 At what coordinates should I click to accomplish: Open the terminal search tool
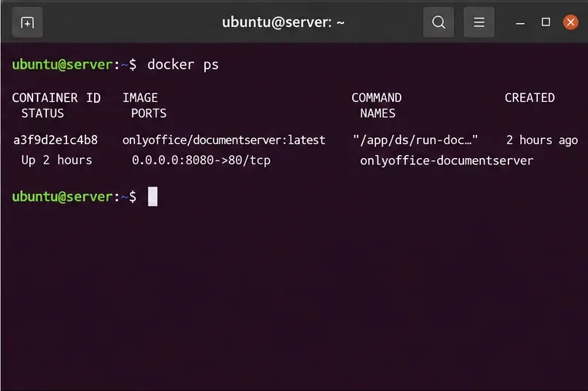pos(438,22)
